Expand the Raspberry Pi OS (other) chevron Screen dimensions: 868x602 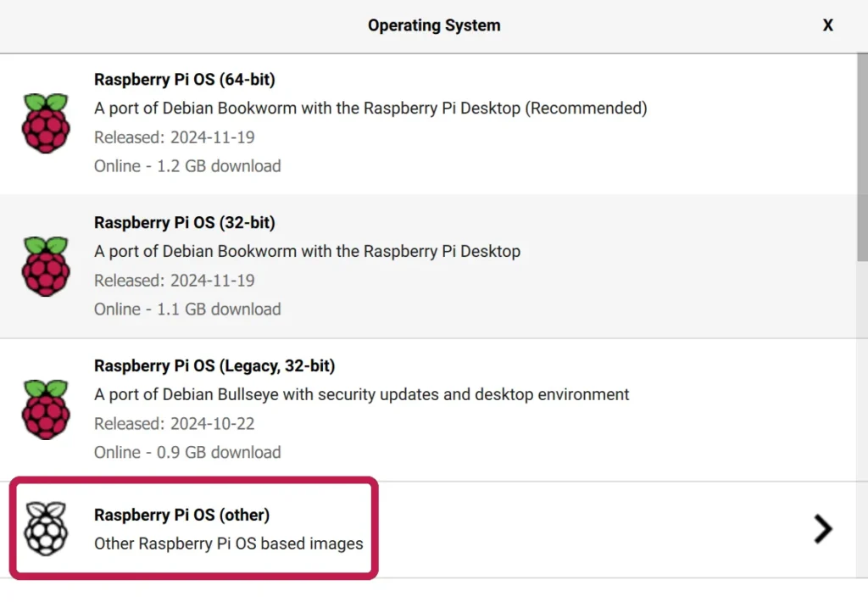coord(823,529)
